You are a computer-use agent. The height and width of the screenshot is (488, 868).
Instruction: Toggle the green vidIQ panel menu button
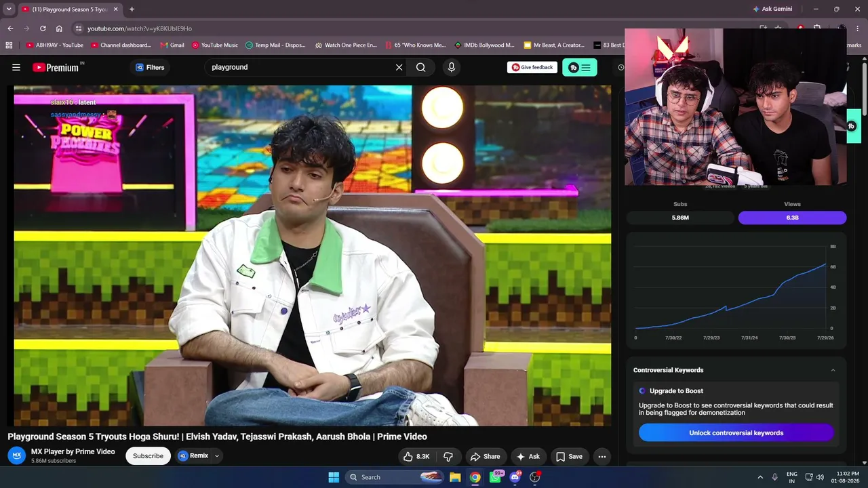coord(580,67)
